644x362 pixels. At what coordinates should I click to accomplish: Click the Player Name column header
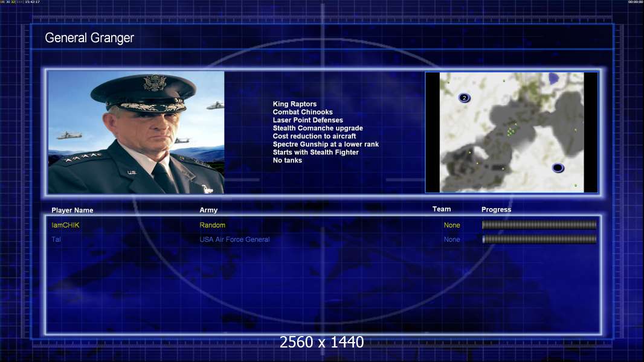(x=72, y=211)
